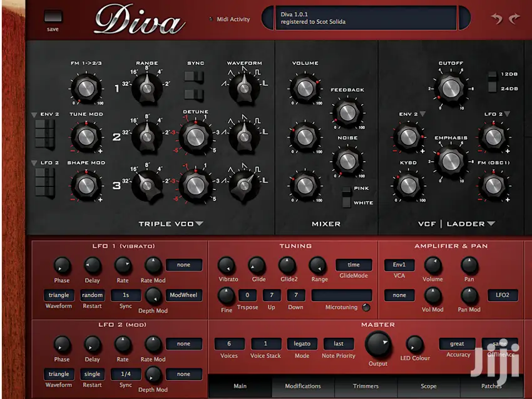Click the Voices count field showing 6
The width and height of the screenshot is (532, 399).
229,343
